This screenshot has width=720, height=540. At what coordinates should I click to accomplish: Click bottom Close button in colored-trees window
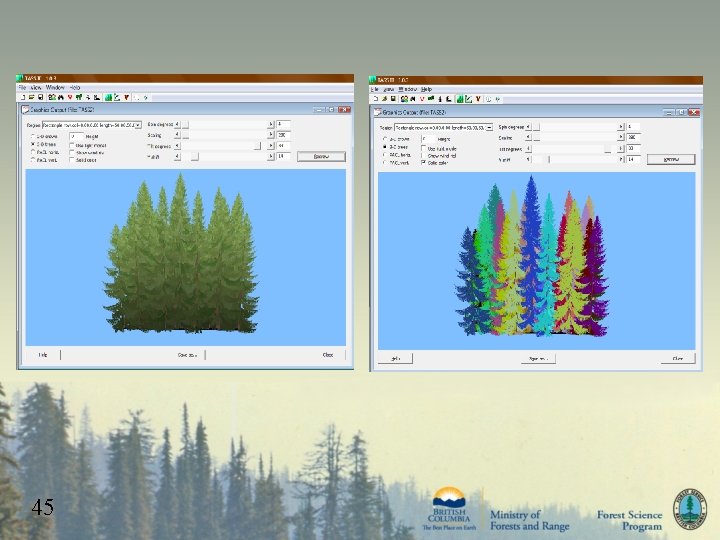click(x=678, y=359)
